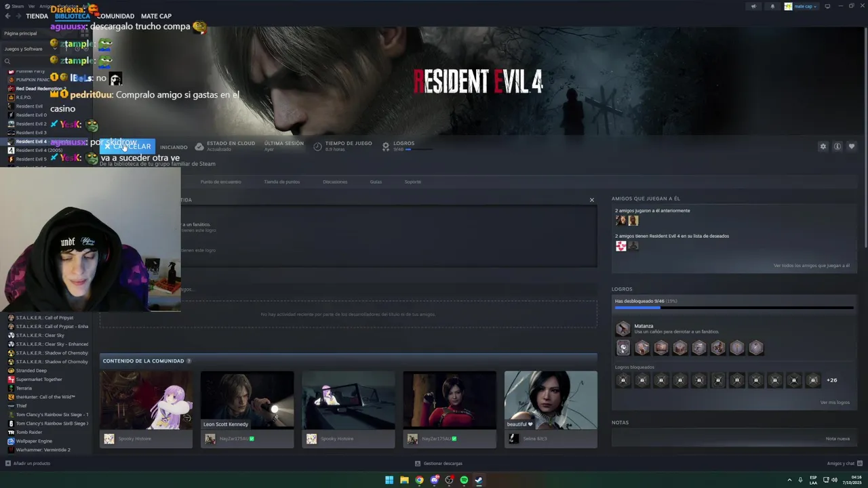Open the game settings gear icon
Viewport: 868px width, 488px height.
click(823, 146)
